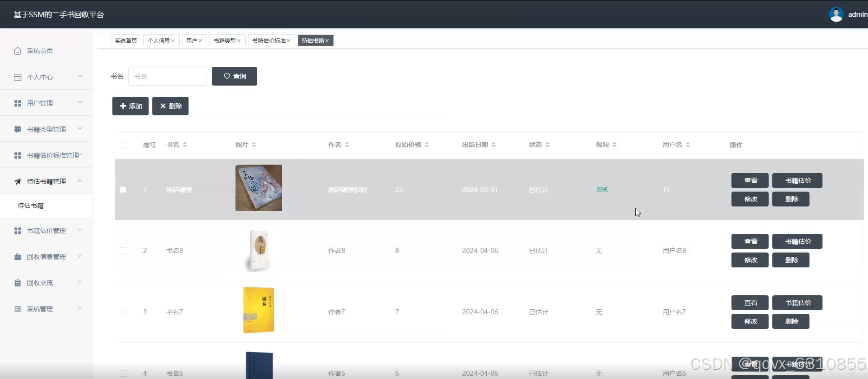Click the 个人中心 sidebar icon
868x379 pixels.
18,77
